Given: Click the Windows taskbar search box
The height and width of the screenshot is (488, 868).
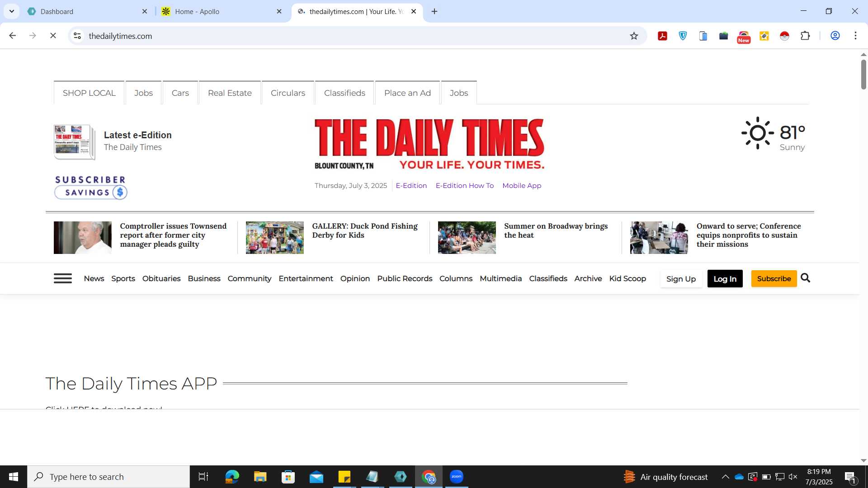Looking at the screenshot, I should point(108,477).
